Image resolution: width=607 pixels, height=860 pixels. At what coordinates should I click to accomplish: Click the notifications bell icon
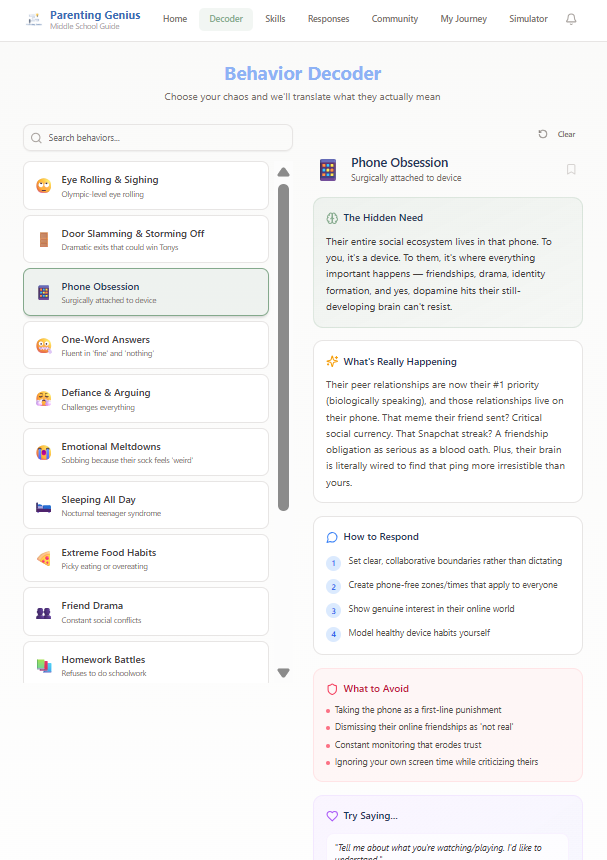(x=571, y=19)
